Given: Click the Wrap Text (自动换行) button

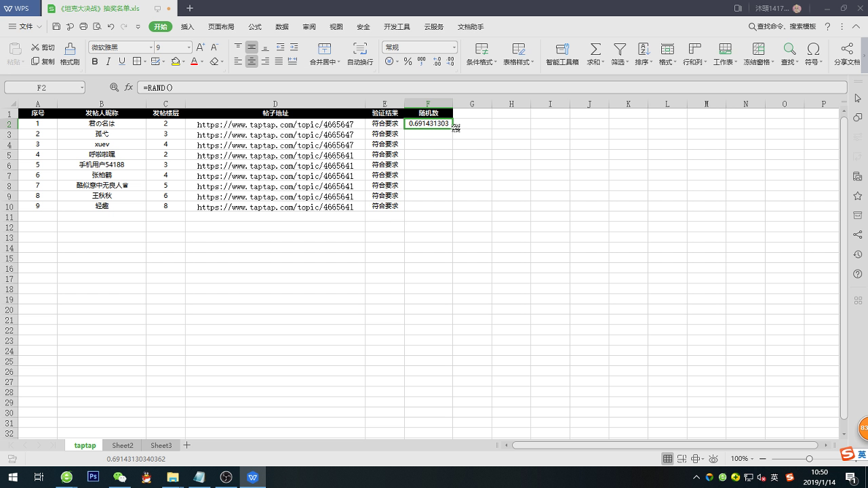Looking at the screenshot, I should (360, 54).
